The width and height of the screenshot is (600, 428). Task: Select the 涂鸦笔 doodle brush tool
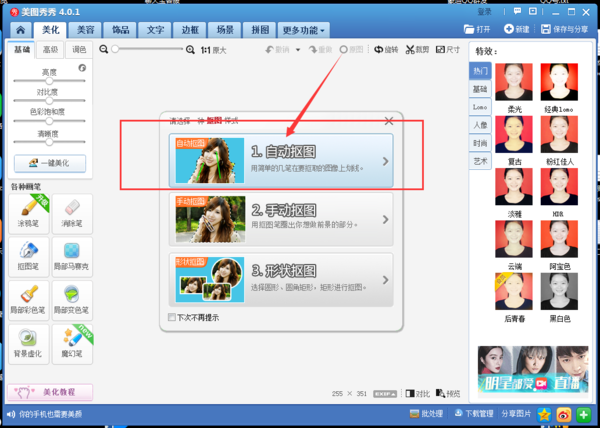(29, 214)
